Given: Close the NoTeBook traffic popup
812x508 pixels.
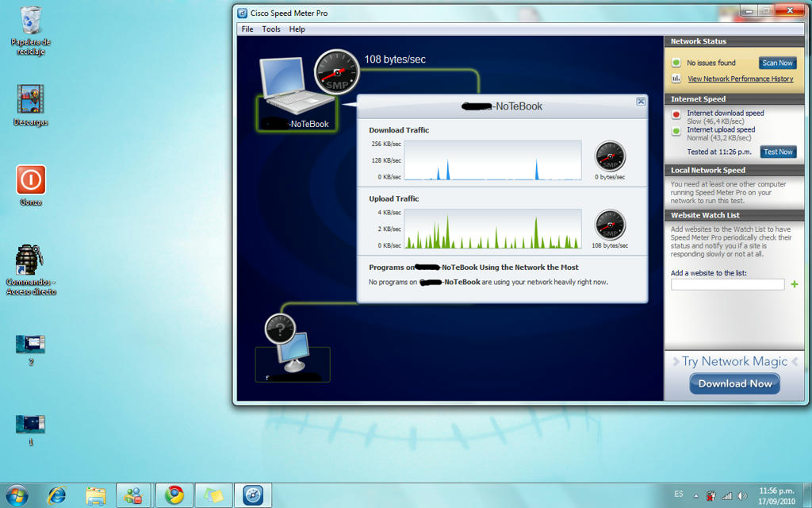Looking at the screenshot, I should [641, 102].
